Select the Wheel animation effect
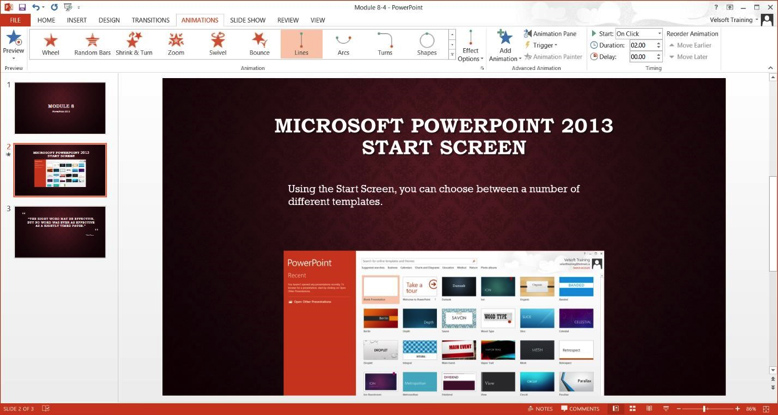Viewport: 778px width, 415px height. 50,44
